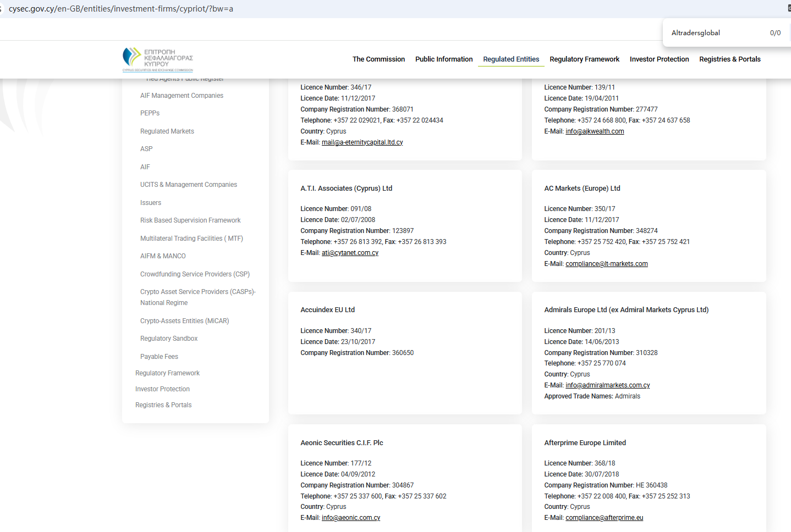791x532 pixels.
Task: Click the compliance@afterprime.eu email link
Action: click(x=604, y=518)
